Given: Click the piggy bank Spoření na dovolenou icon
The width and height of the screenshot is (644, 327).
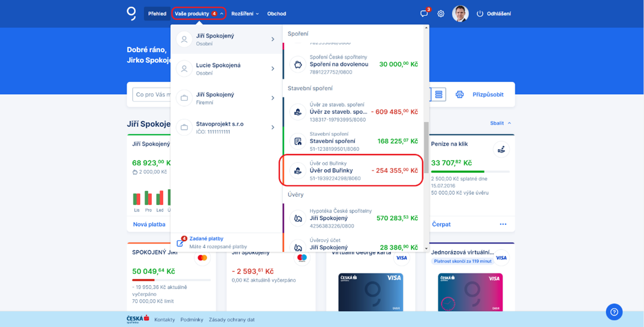Looking at the screenshot, I should [x=298, y=64].
